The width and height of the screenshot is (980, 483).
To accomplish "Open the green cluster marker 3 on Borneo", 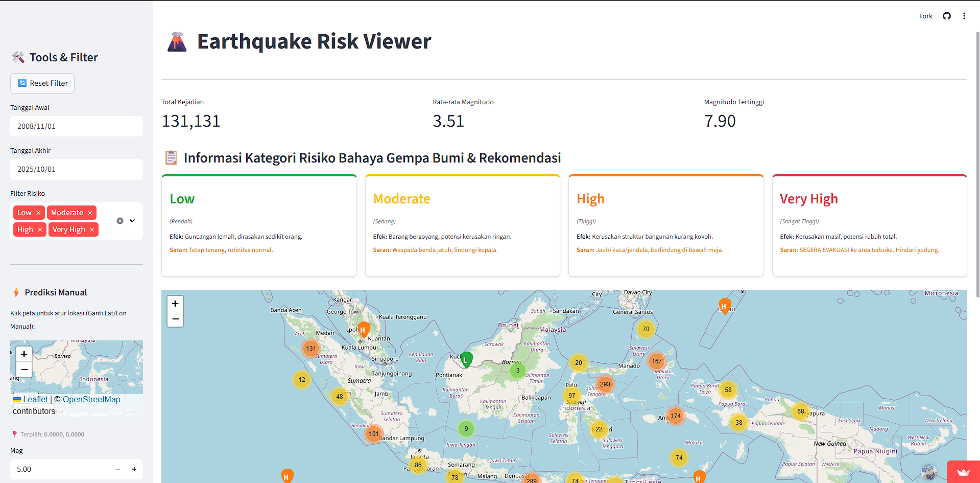I will click(x=518, y=371).
